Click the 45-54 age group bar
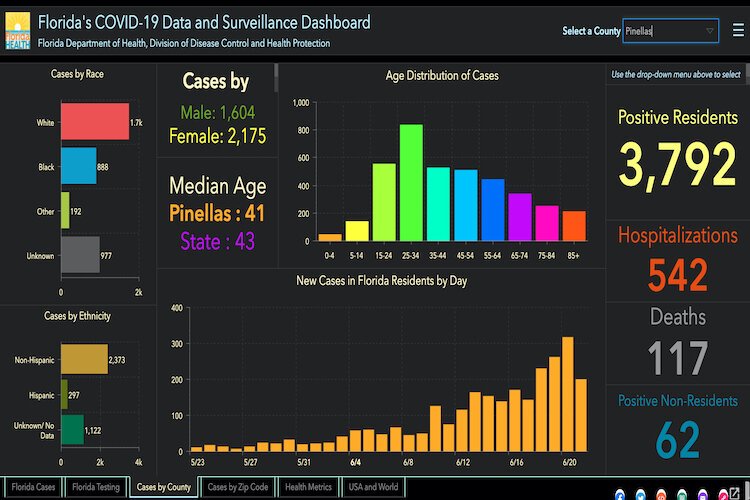Viewport: 750px width, 500px height. point(465,205)
